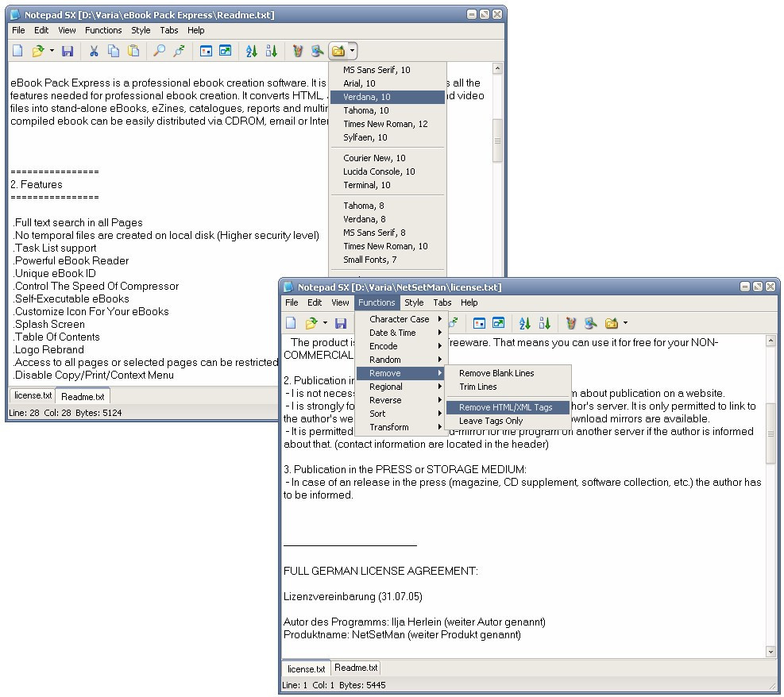This screenshot has width=784, height=697.
Task: Click computer-with-magnifier icon in license.txt window
Action: tap(590, 323)
